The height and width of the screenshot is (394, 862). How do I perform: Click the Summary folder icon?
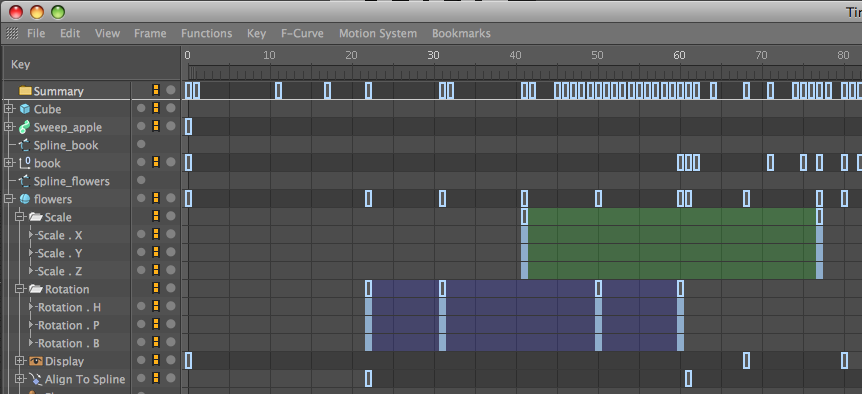point(25,91)
